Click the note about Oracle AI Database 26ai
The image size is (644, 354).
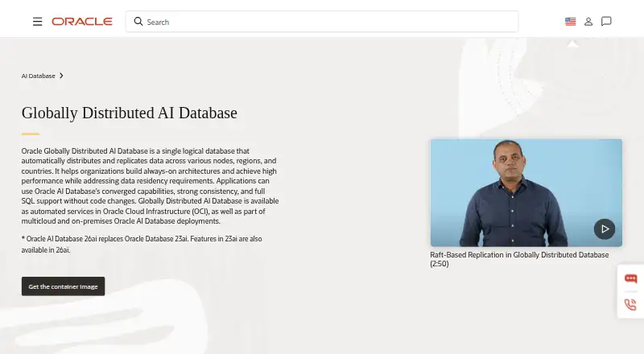click(142, 245)
